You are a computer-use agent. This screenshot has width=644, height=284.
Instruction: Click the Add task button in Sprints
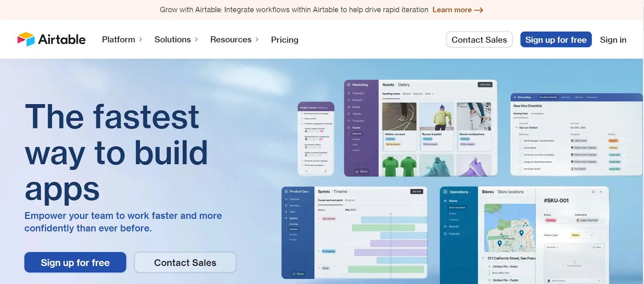417,191
